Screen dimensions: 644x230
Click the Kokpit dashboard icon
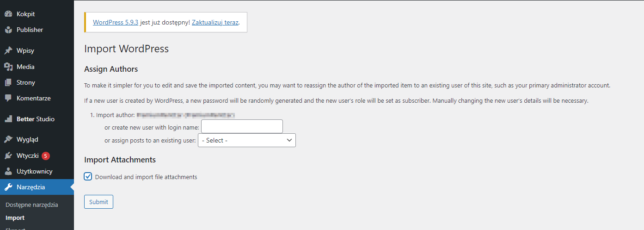click(8, 14)
